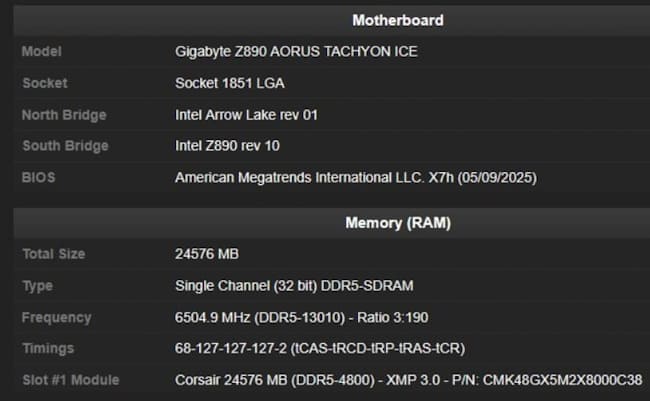Click the Memory (RAM) section header

(x=397, y=222)
